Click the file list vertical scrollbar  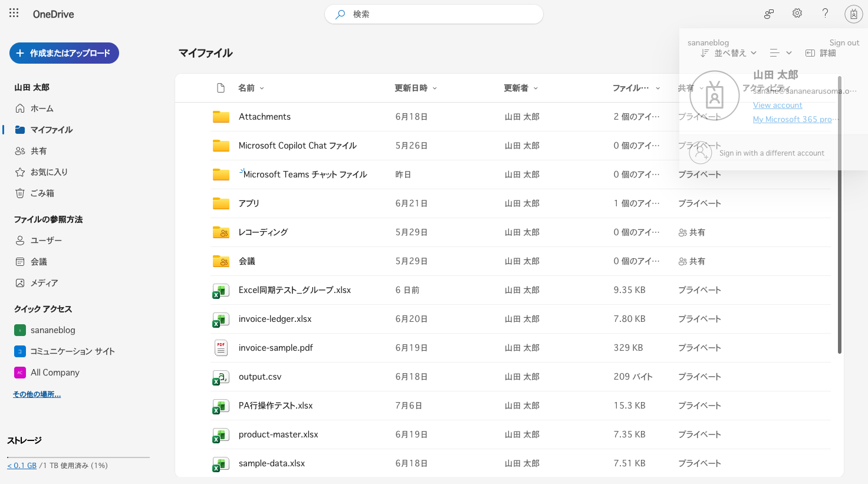[840, 215]
